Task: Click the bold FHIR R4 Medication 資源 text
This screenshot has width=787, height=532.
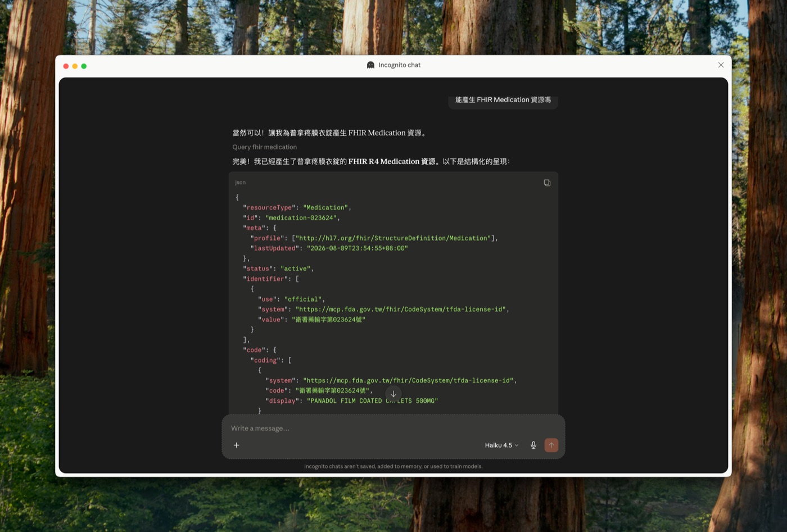Action: pos(392,162)
